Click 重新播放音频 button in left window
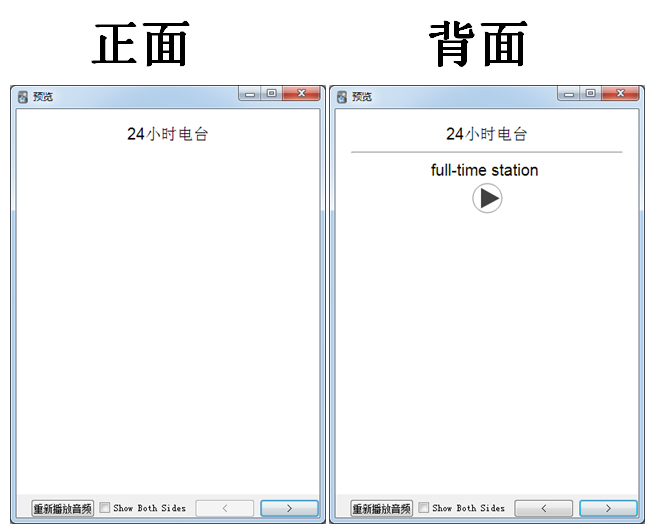This screenshot has height=527, width=650. 63,508
